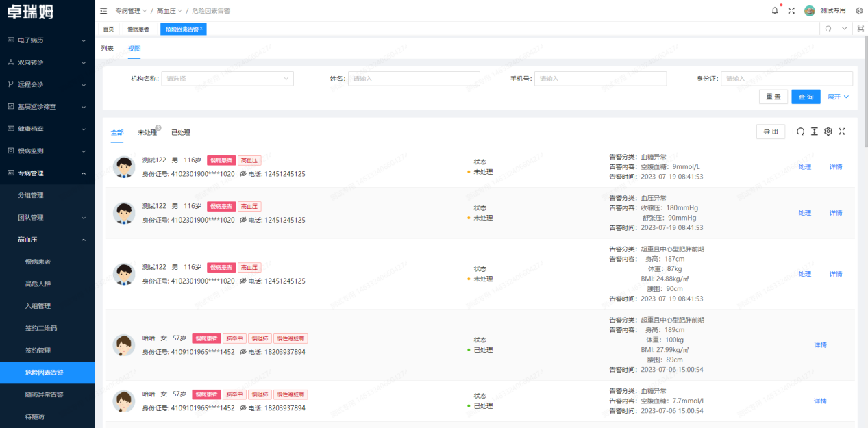Screen dimensions: 868x428
Task: Open table column settings gear icon
Action: [828, 131]
